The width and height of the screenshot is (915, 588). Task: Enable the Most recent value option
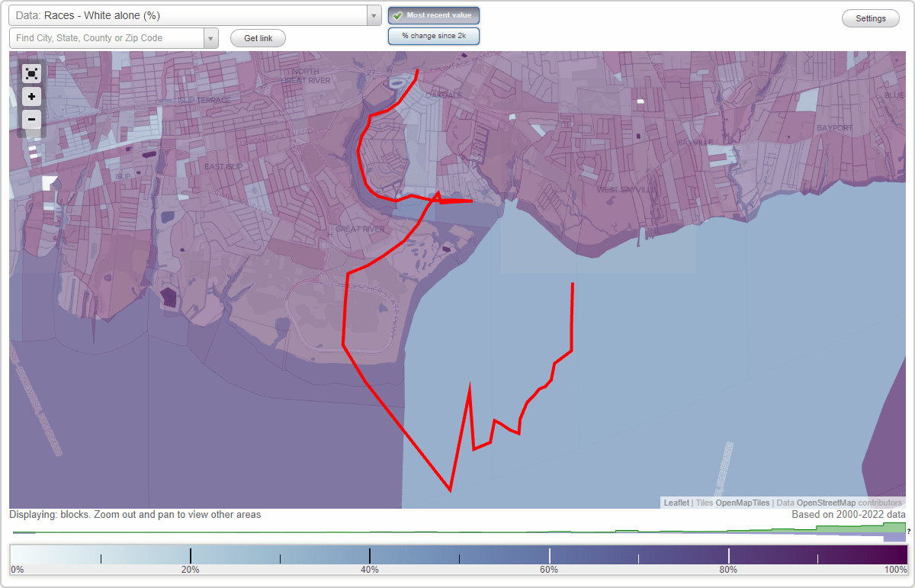[434, 15]
